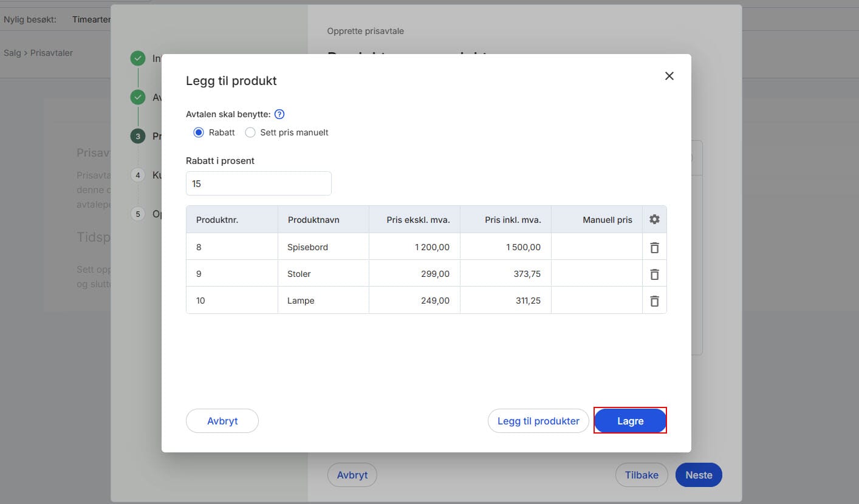This screenshot has width=859, height=504.
Task: Select Sett pris manuelt radio option
Action: click(x=250, y=132)
